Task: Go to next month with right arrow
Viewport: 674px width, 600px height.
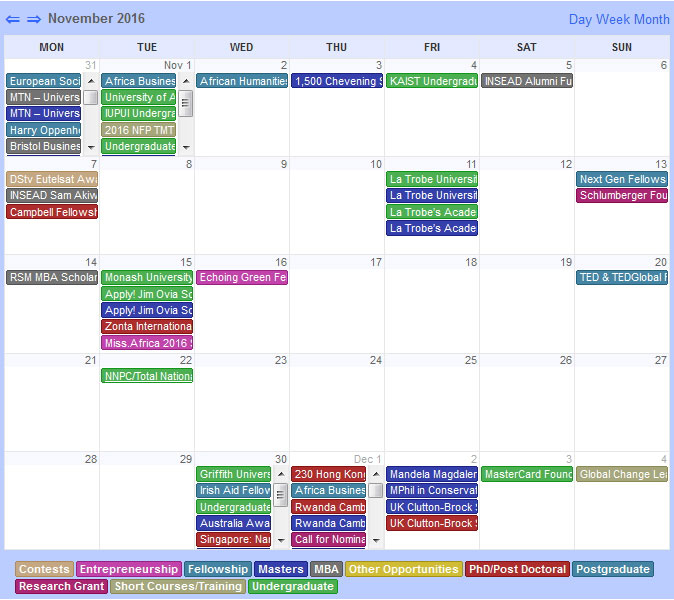Action: [x=34, y=19]
